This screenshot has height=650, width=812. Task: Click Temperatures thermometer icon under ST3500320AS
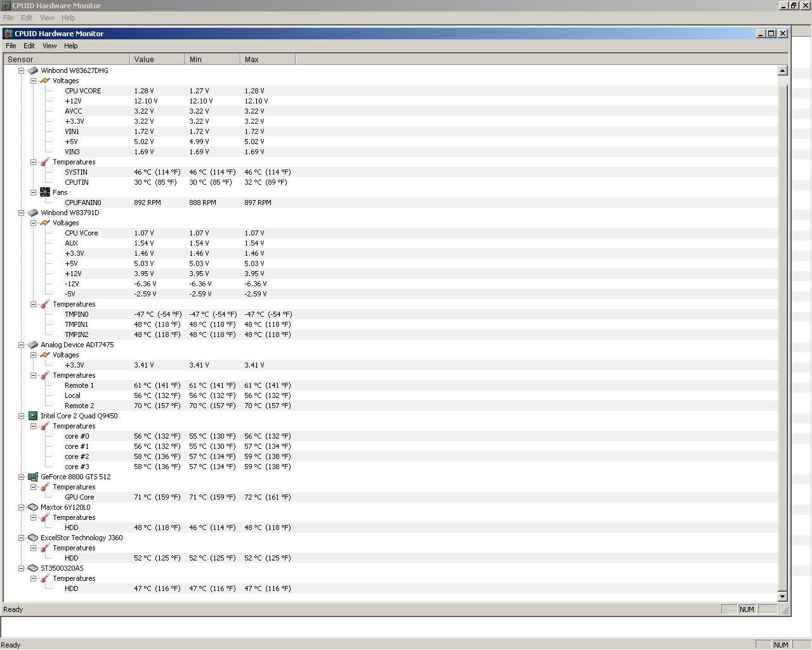tap(45, 578)
